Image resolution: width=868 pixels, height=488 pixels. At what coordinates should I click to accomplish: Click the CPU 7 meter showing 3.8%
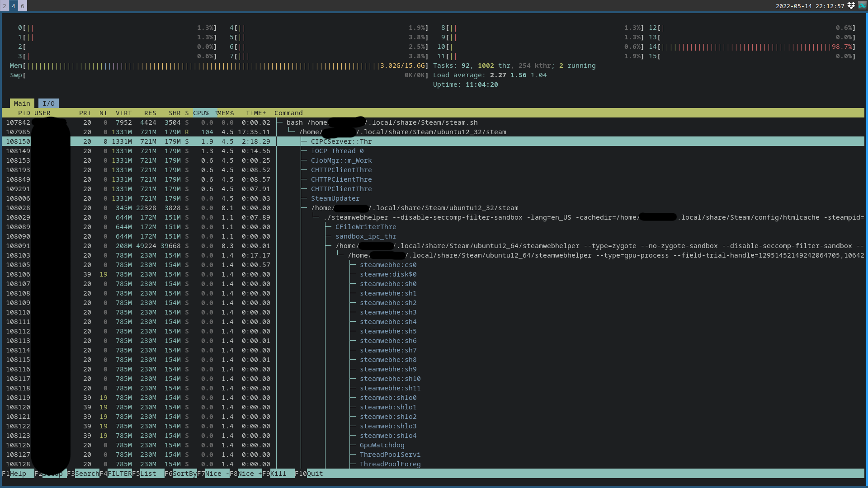pos(329,56)
